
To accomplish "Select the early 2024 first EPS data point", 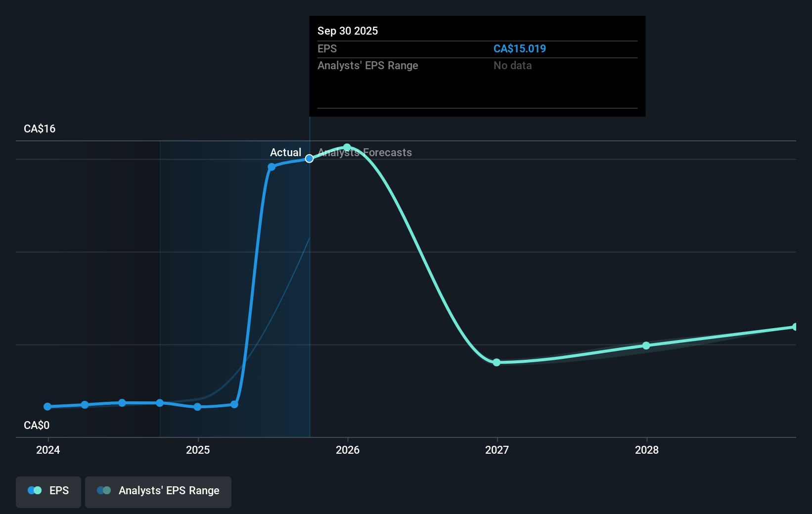I will (x=47, y=407).
